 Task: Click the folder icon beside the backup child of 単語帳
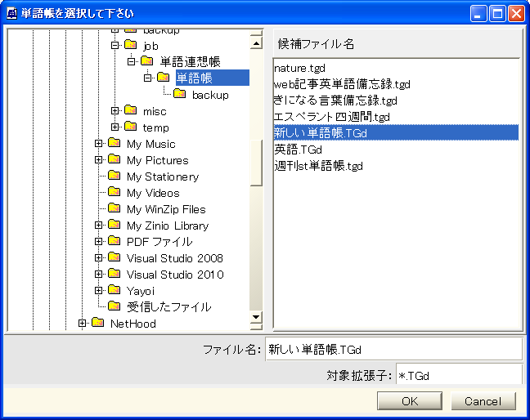[x=179, y=93]
